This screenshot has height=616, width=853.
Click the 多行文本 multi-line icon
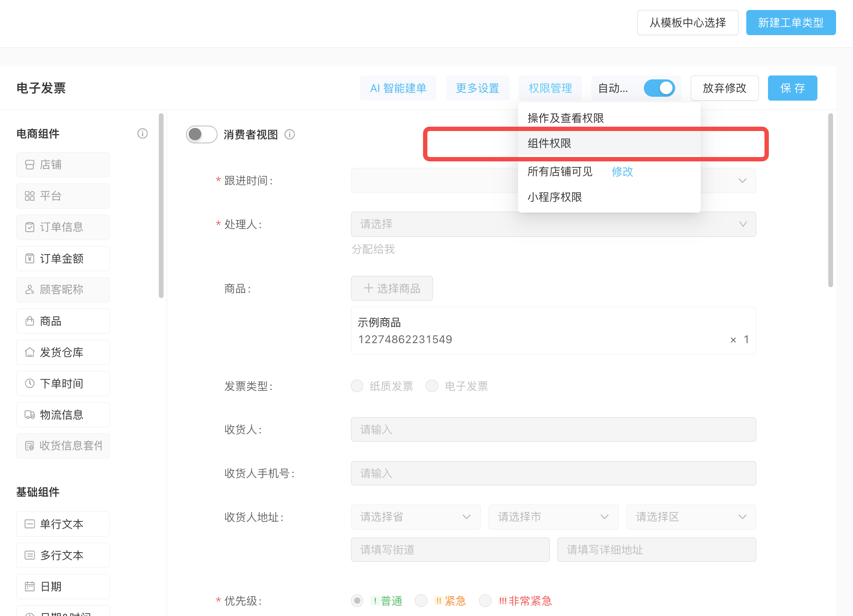point(30,555)
